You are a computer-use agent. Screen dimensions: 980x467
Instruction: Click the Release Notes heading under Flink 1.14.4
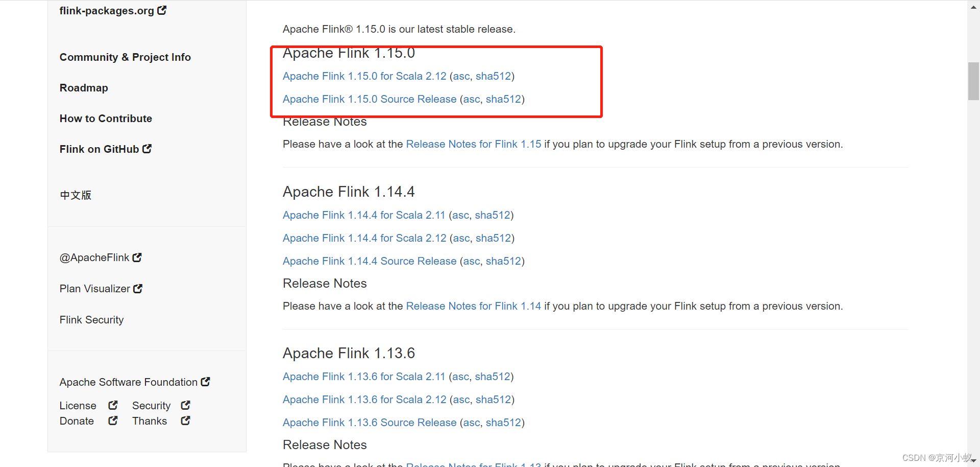325,284
